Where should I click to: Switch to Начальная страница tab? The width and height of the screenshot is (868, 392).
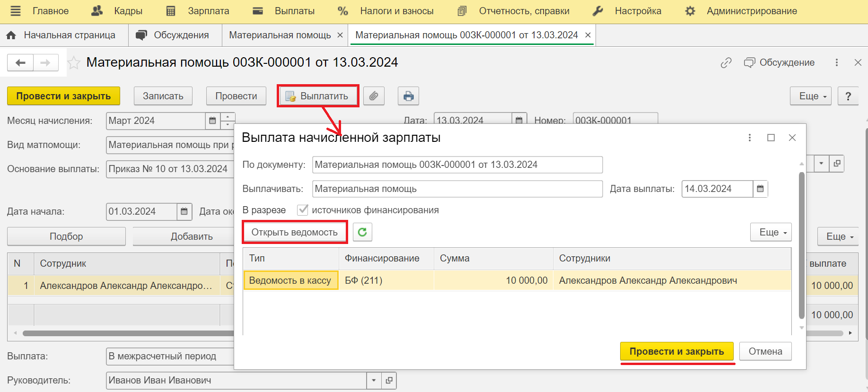[x=64, y=35]
